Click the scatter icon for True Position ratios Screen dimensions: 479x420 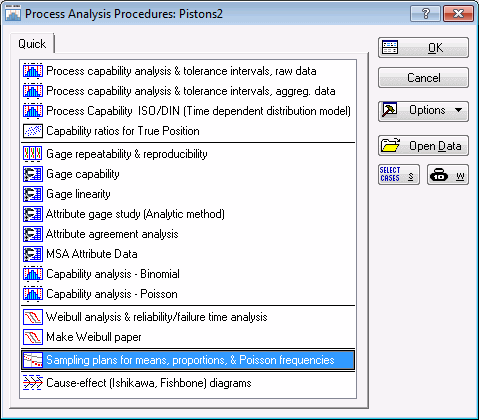tap(33, 131)
